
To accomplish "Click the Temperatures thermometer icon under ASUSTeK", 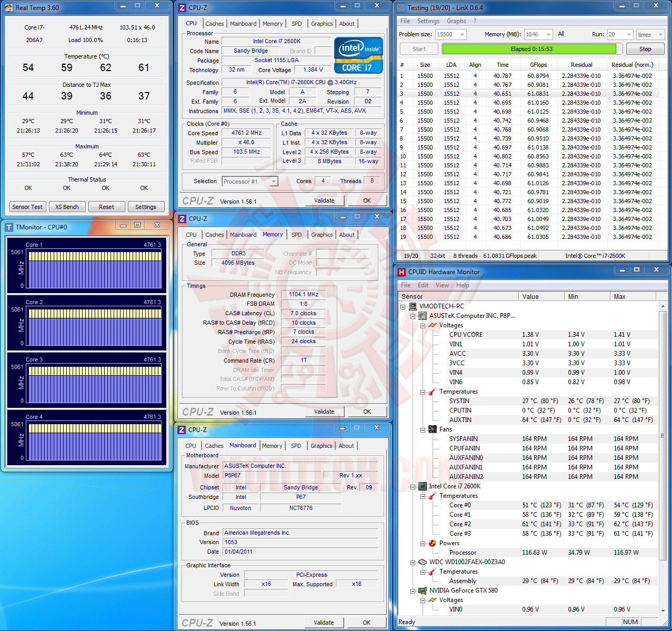I will point(433,392).
